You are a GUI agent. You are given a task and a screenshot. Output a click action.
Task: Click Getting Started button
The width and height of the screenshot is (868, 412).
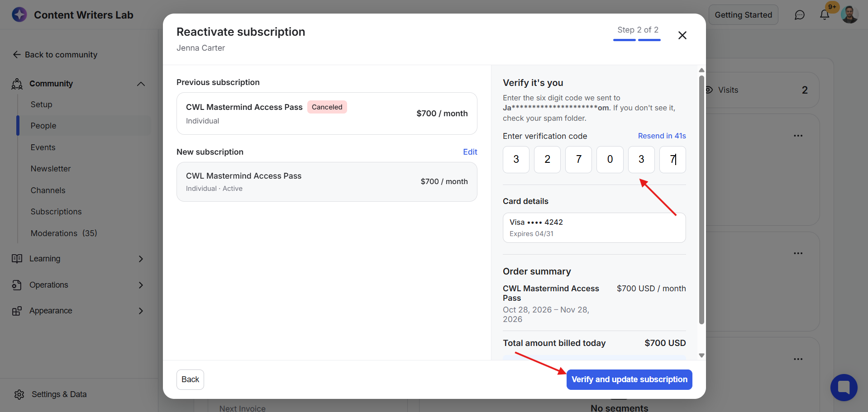pos(744,15)
